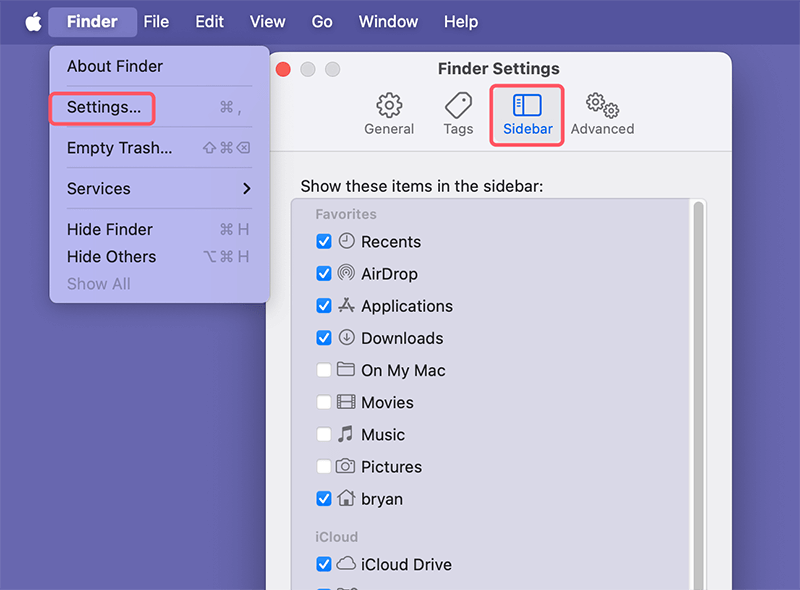Viewport: 800px width, 590px height.
Task: Open the Advanced gears icon
Action: coord(602,105)
